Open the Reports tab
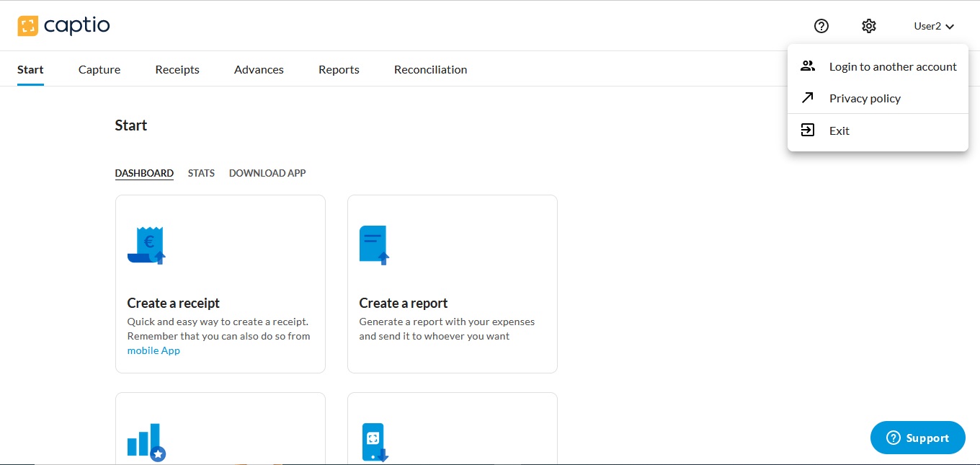Image resolution: width=980 pixels, height=465 pixels. [x=339, y=70]
